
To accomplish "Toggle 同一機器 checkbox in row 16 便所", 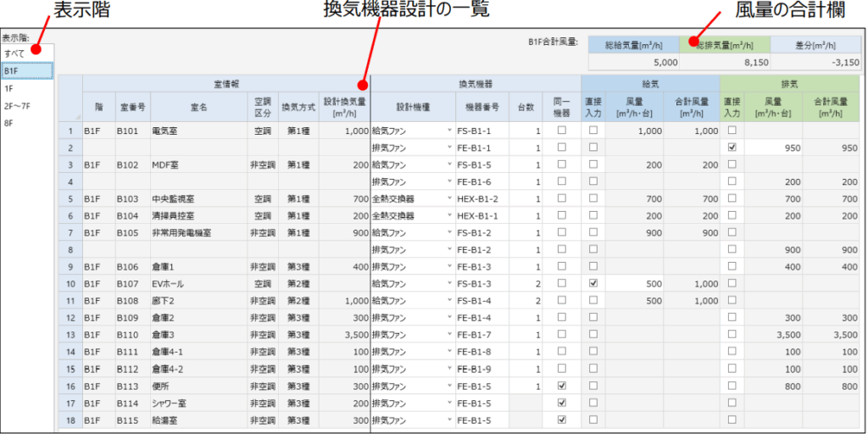I will (x=561, y=385).
